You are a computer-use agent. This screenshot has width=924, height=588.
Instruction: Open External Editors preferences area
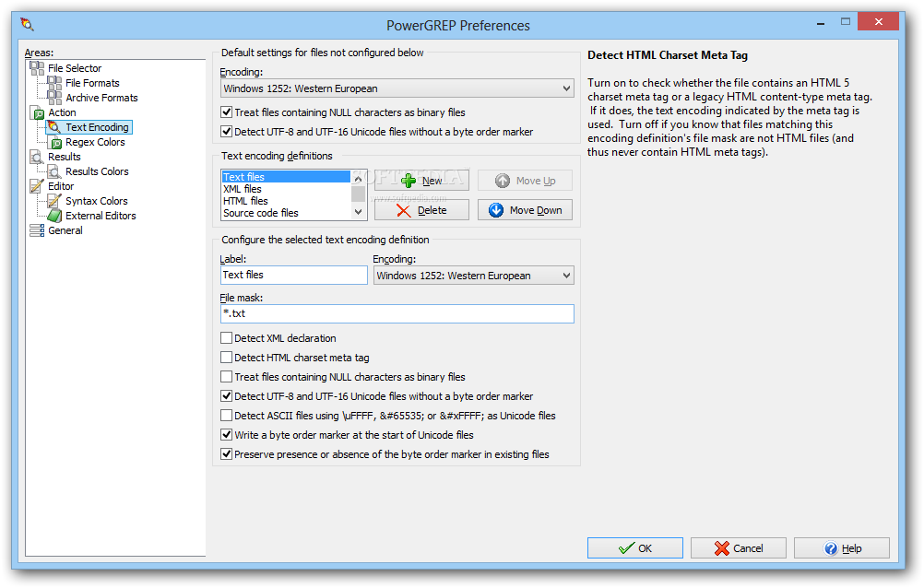pyautogui.click(x=101, y=216)
